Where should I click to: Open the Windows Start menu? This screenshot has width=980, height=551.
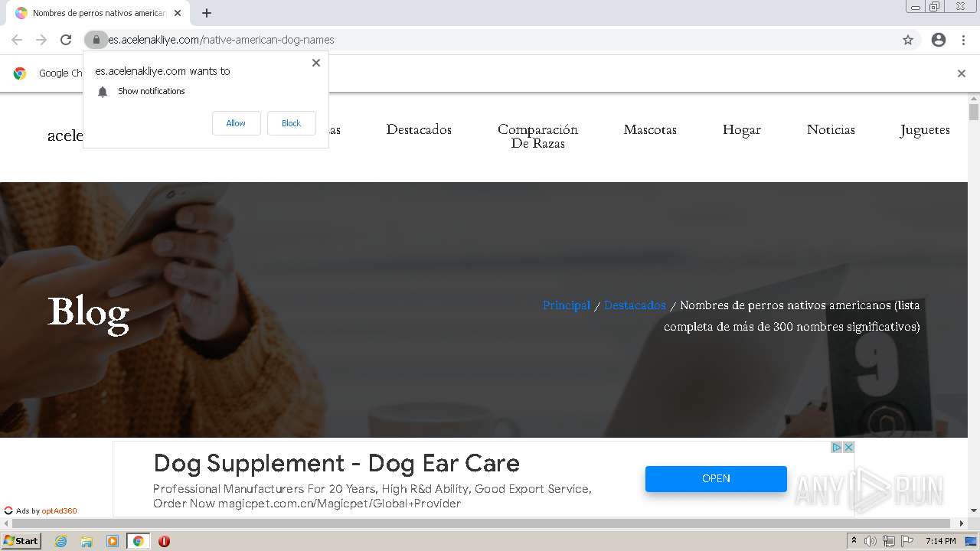(21, 541)
